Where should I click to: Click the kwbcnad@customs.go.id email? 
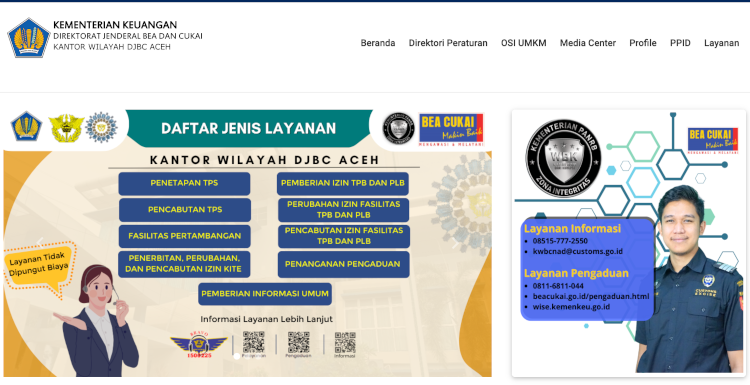click(x=578, y=251)
